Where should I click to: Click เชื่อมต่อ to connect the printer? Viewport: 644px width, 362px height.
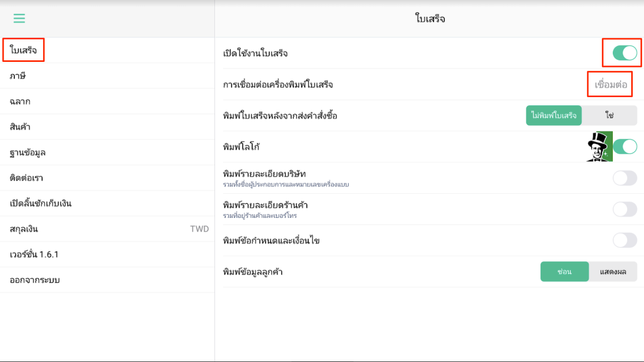coord(611,84)
